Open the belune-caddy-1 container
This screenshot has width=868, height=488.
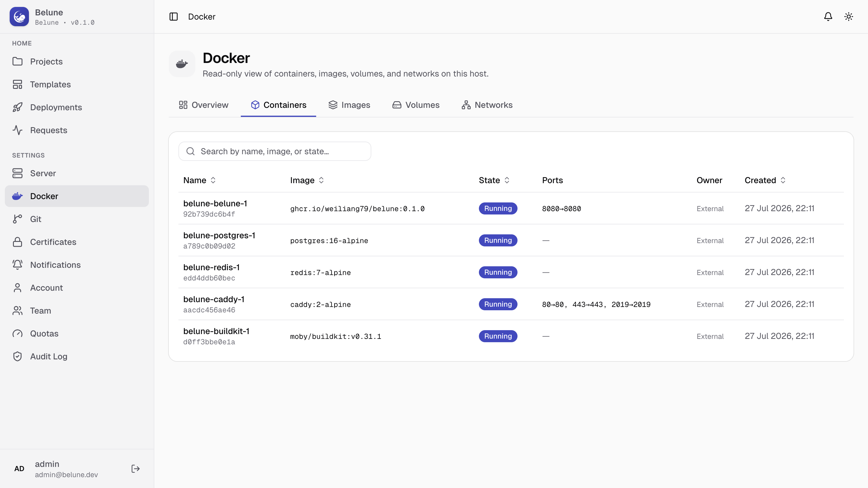pyautogui.click(x=214, y=299)
